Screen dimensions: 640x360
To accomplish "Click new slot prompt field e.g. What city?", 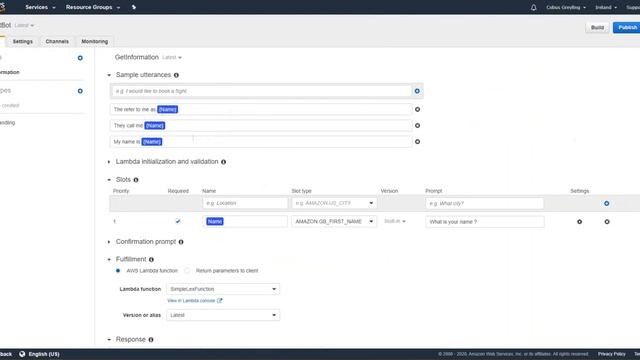I will (x=484, y=203).
